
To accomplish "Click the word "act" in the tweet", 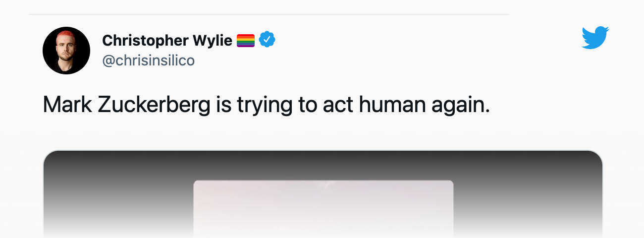I will 336,105.
